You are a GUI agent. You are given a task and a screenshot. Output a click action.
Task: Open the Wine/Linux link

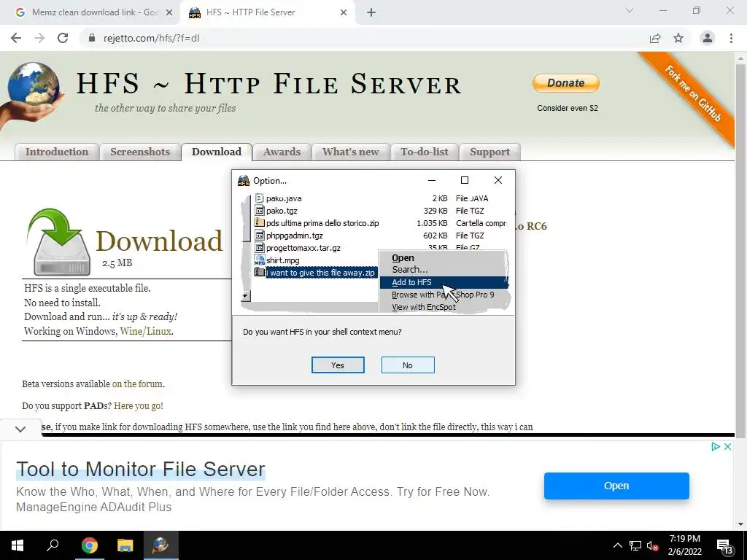click(x=145, y=331)
